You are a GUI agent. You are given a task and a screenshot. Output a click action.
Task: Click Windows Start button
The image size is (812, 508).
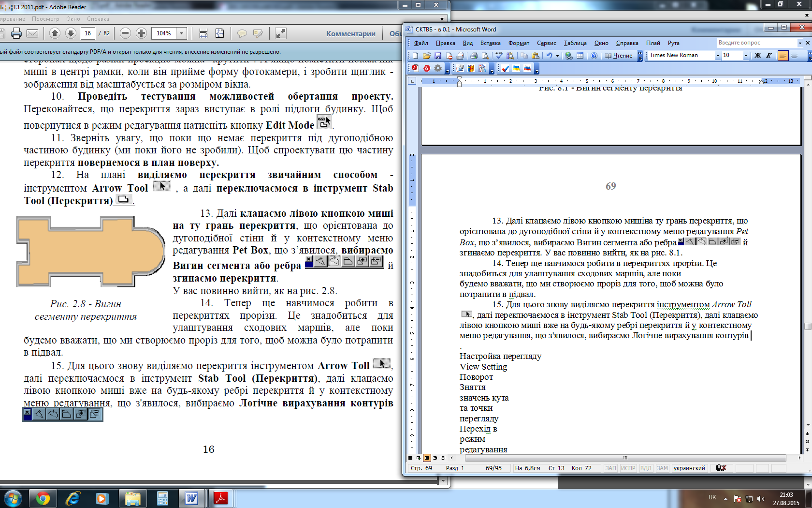pyautogui.click(x=12, y=498)
